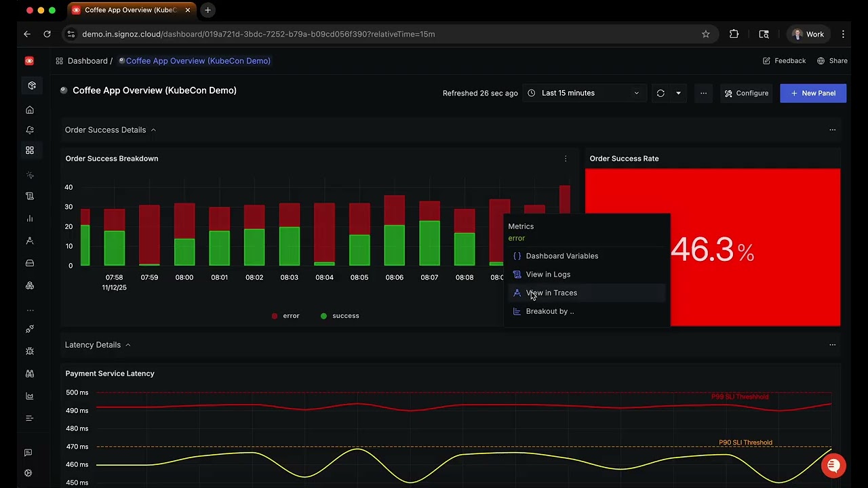Open the orange chat support bubble
Image resolution: width=868 pixels, height=488 pixels.
click(833, 466)
